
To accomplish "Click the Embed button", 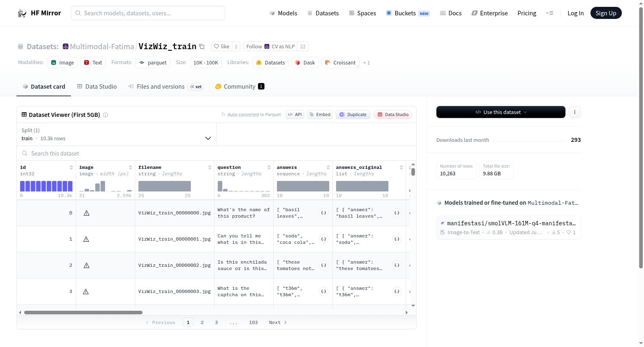I will pyautogui.click(x=320, y=115).
